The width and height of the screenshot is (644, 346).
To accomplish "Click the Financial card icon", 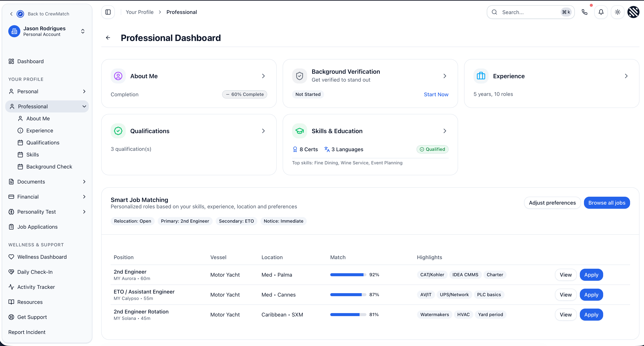I will (x=11, y=197).
